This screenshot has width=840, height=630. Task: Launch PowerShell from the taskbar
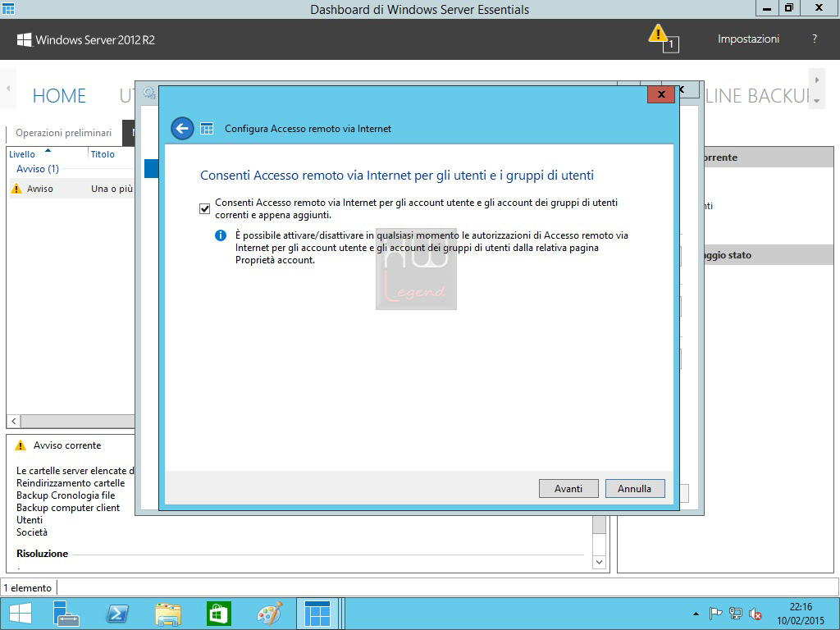(116, 614)
